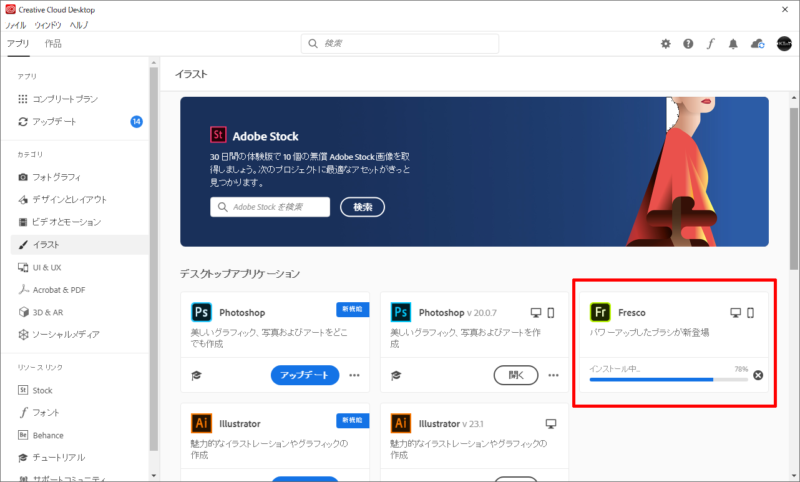Image resolution: width=800 pixels, height=482 pixels.
Task: Open the user profile avatar
Action: pyautogui.click(x=784, y=44)
